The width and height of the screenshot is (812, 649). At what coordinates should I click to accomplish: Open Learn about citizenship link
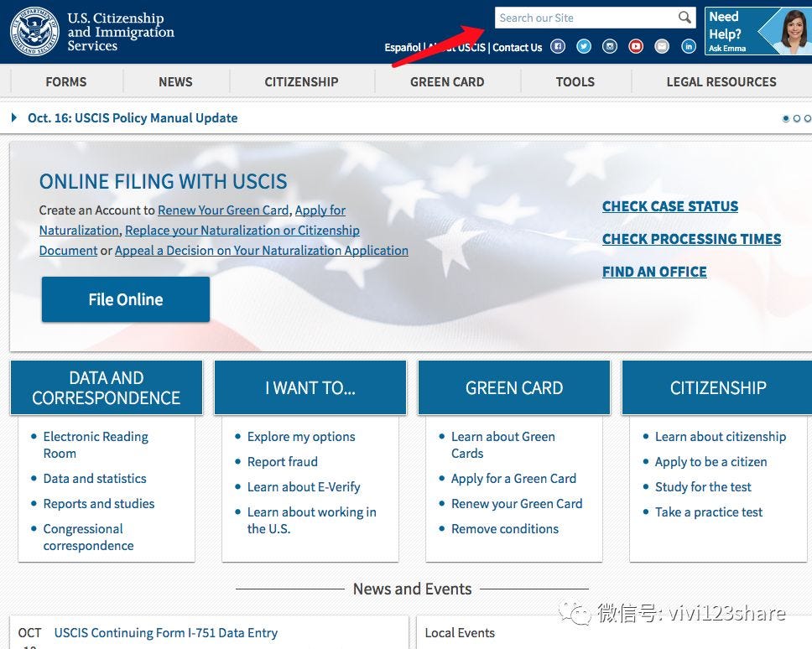tap(721, 437)
